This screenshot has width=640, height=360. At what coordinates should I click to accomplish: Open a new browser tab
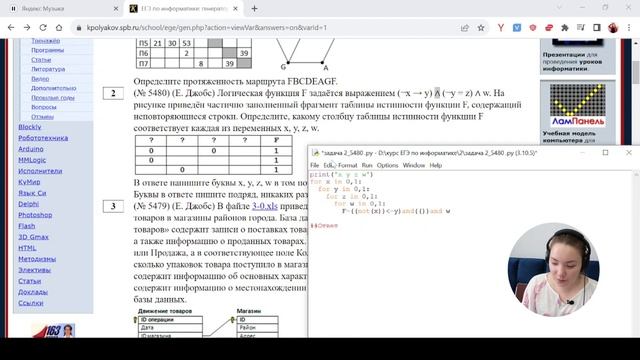click(x=254, y=8)
